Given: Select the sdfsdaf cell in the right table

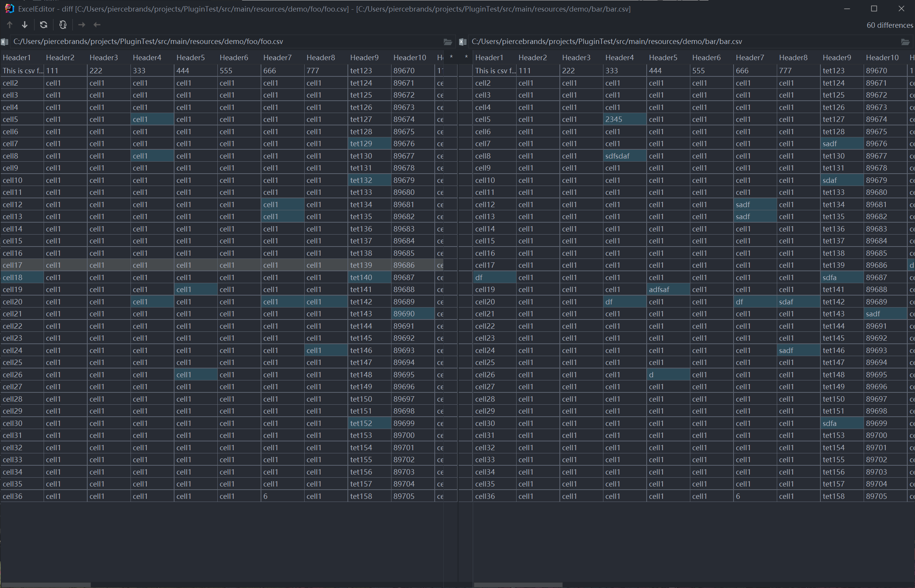Looking at the screenshot, I should click(x=625, y=156).
